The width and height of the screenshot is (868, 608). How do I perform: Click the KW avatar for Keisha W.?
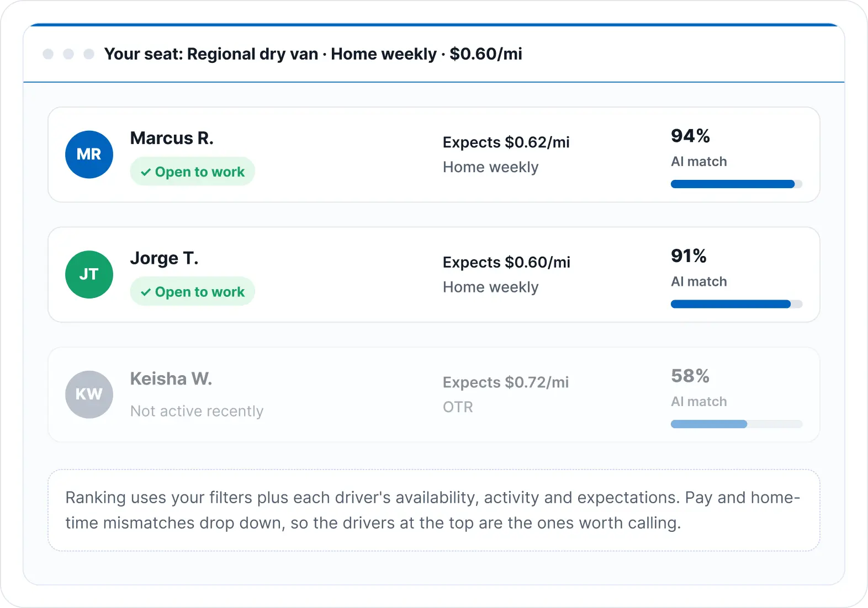click(x=89, y=394)
